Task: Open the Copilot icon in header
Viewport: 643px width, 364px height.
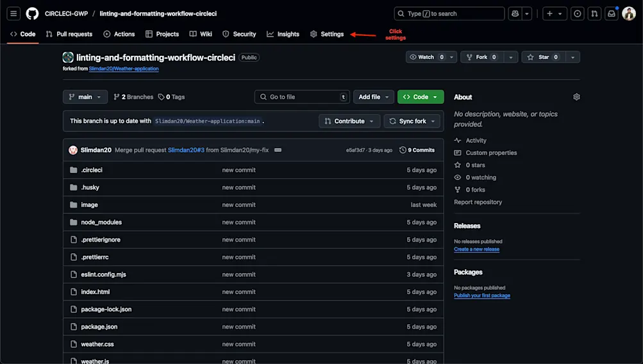Action: tap(515, 13)
